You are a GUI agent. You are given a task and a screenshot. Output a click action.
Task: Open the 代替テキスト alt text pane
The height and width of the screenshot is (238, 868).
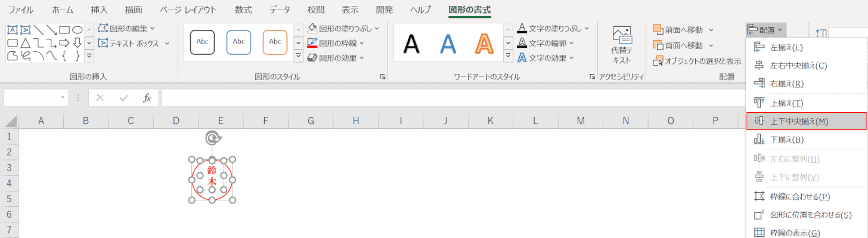(622, 45)
